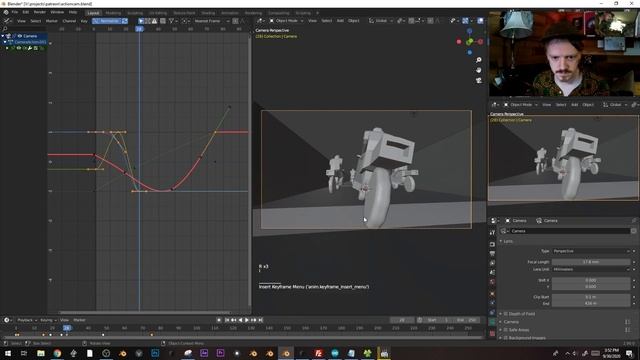Switch to the Layout workspace tab
The image size is (640, 360).
point(93,13)
